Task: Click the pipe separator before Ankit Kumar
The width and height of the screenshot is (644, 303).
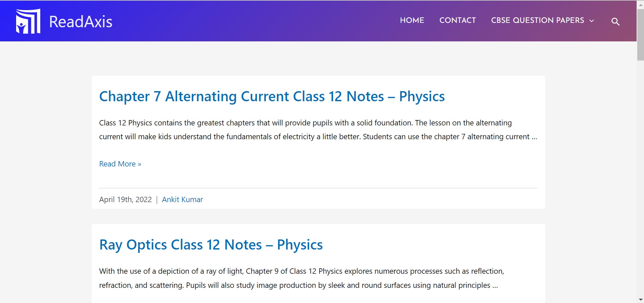Action: click(157, 200)
